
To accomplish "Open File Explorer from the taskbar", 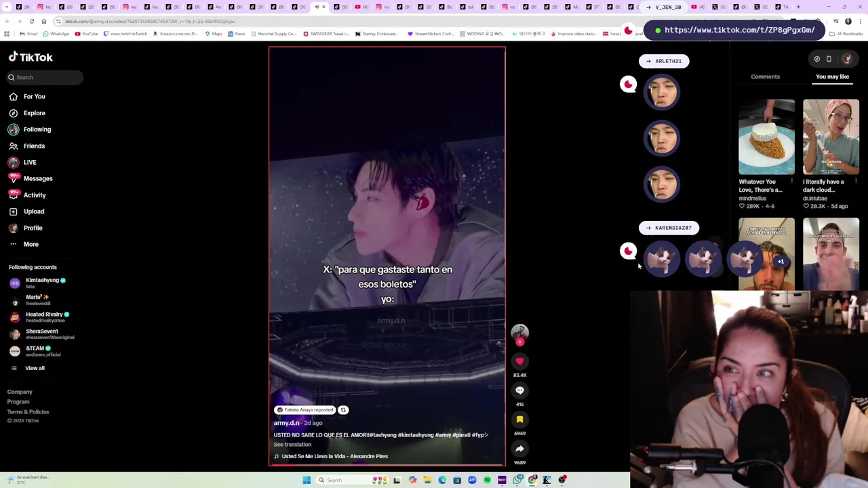I will click(x=427, y=480).
